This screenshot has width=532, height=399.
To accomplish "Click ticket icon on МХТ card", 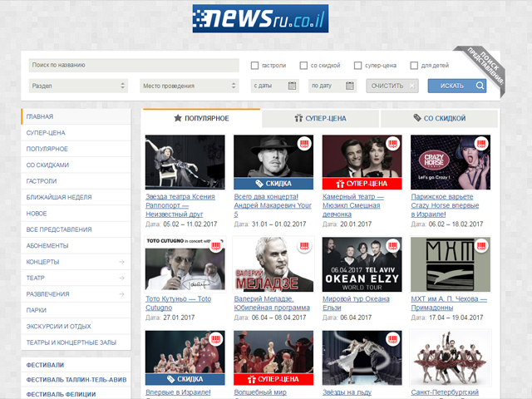I will pyautogui.click(x=481, y=246).
